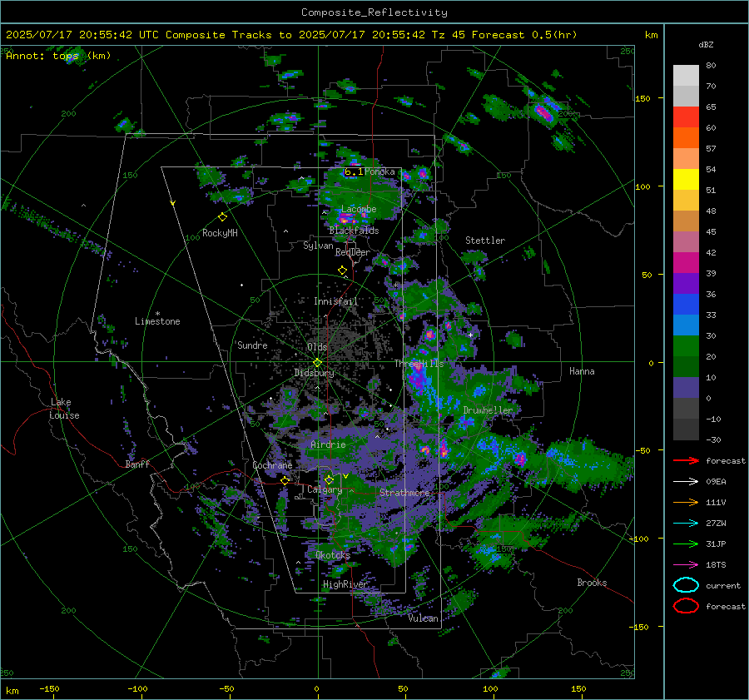This screenshot has width=749, height=700.
Task: Click the green 31JP arrow legend icon
Action: tap(686, 544)
